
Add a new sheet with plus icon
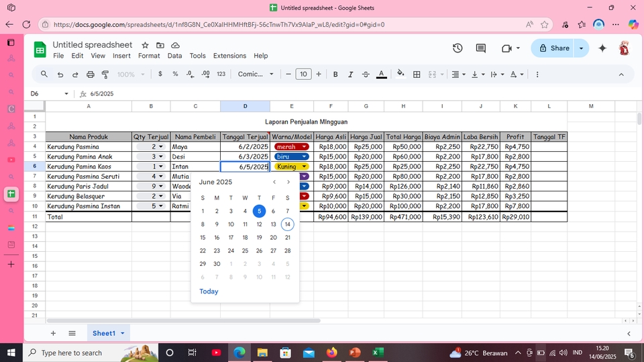point(53,333)
